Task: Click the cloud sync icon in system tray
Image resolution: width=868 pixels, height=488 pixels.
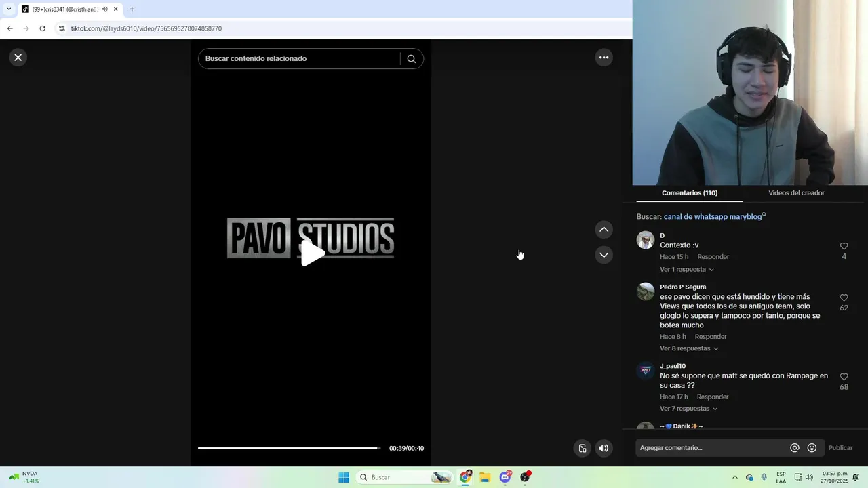Action: coord(749,477)
